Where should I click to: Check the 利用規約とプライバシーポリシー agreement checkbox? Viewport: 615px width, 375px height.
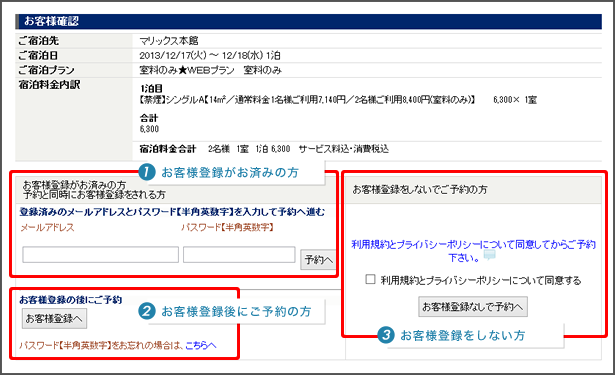click(x=370, y=279)
